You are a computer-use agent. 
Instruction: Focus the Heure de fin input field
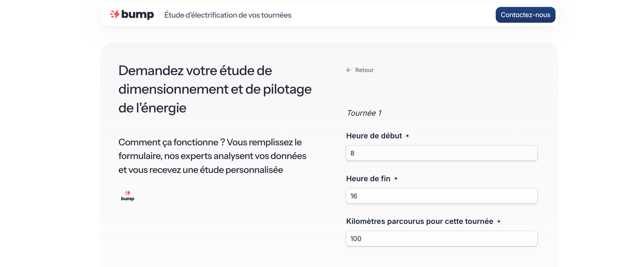(x=442, y=196)
